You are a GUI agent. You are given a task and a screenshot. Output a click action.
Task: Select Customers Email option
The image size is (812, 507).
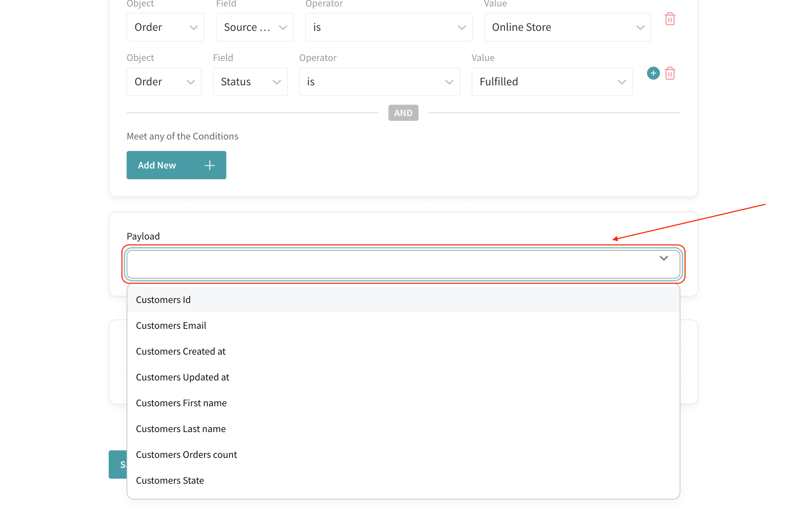point(171,326)
